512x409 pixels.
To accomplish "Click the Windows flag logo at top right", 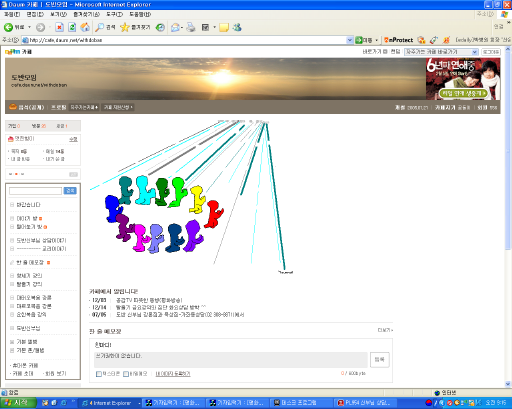I will (504, 15).
